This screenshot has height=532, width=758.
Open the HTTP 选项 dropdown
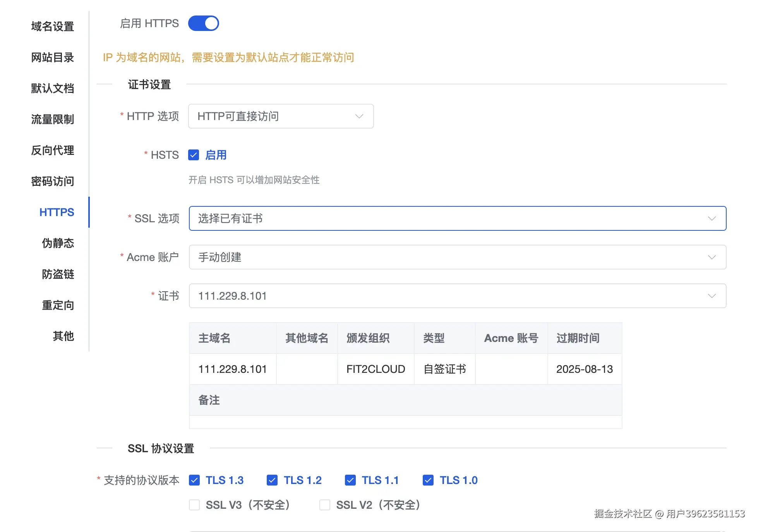[x=281, y=116]
